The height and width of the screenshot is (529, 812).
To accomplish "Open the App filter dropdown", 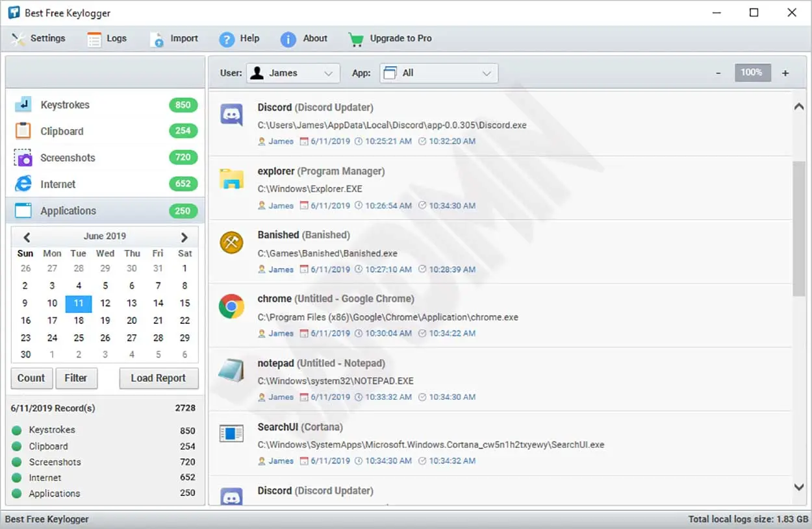I will point(438,73).
